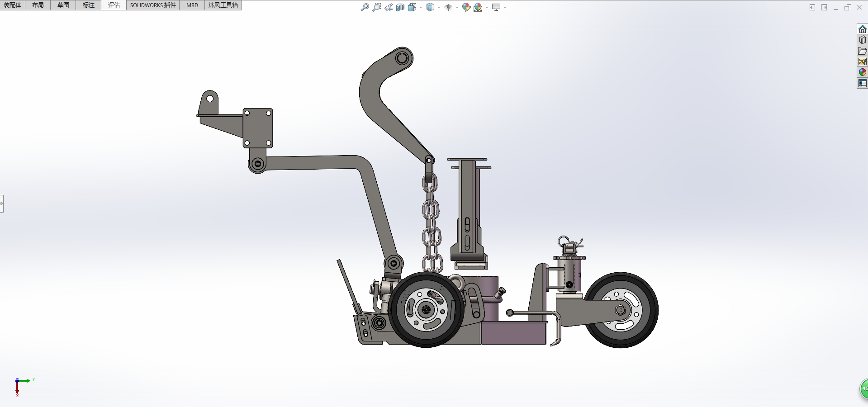Open the Custom Properties task pane

click(x=863, y=83)
